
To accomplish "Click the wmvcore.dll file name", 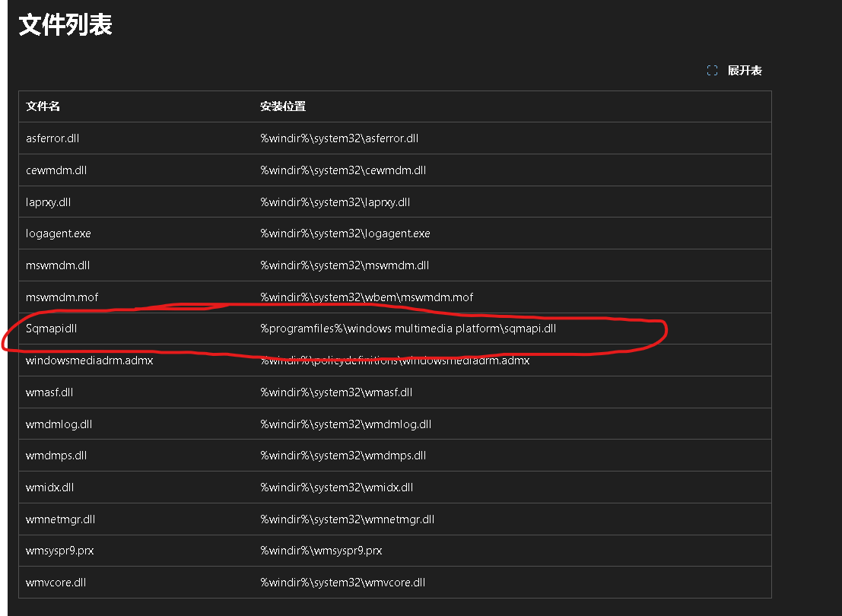I will click(56, 583).
